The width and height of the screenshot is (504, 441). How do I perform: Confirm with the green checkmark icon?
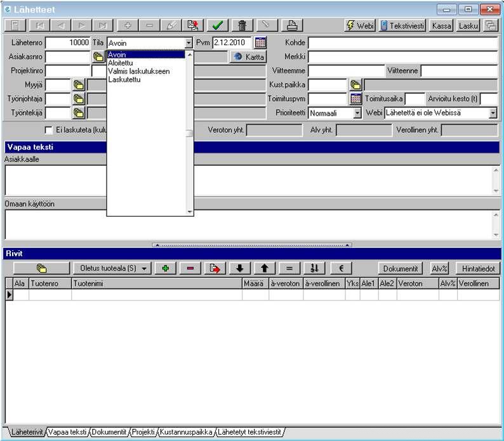click(218, 25)
